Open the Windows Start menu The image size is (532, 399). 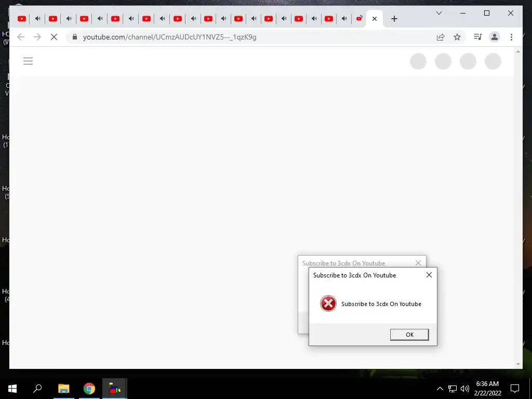[12, 389]
